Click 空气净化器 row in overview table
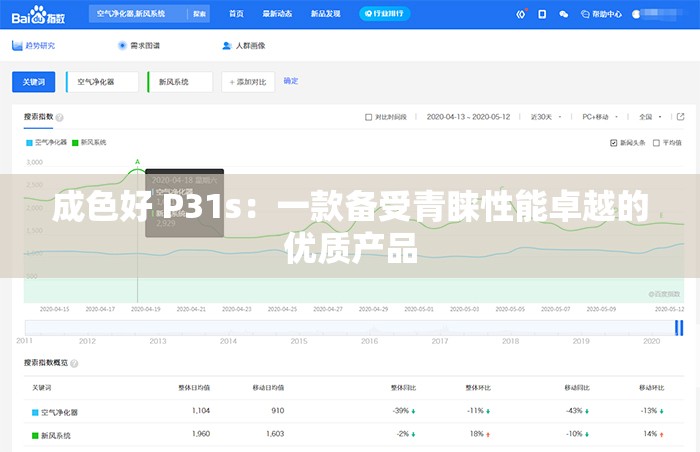The width and height of the screenshot is (700, 452). (354, 411)
